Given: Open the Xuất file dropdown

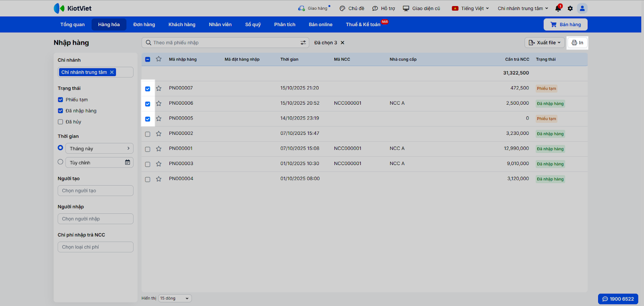Looking at the screenshot, I should (544, 43).
